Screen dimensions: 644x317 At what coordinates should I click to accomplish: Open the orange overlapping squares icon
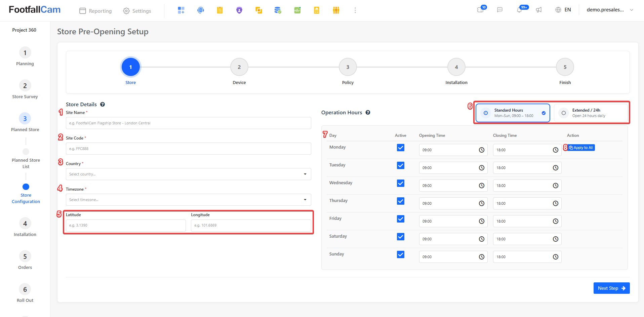coord(259,10)
